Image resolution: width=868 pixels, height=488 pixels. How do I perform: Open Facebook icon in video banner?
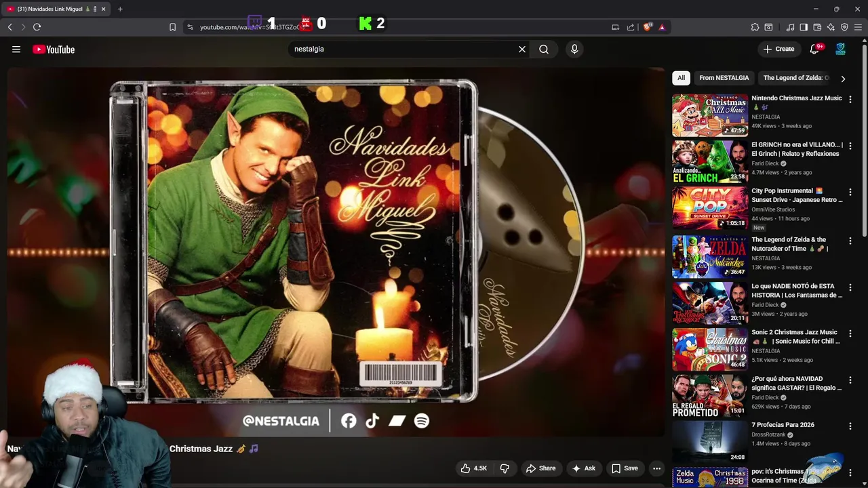coord(349,421)
